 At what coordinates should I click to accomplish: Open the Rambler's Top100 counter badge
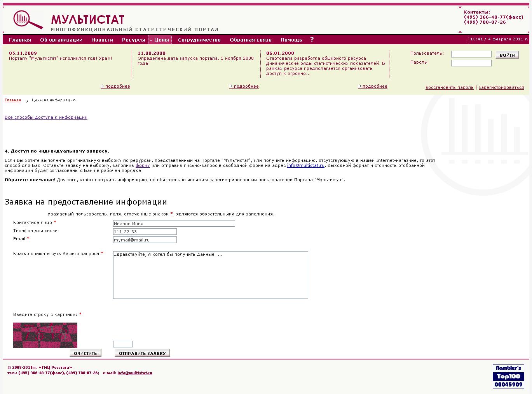(x=508, y=377)
